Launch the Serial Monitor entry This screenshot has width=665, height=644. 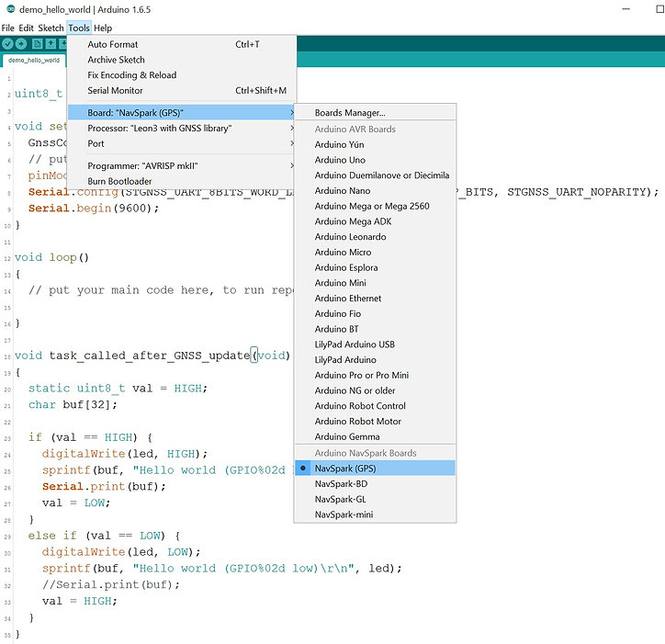click(x=182, y=90)
